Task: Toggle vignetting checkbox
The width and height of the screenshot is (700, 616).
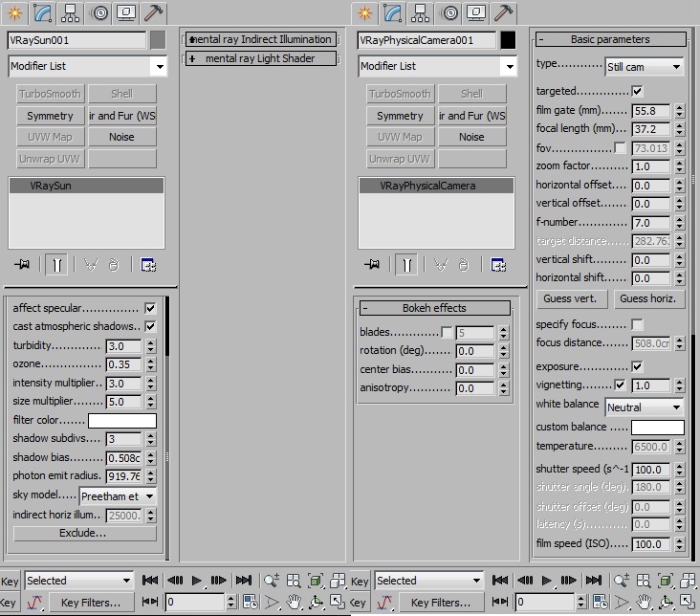Action: click(x=620, y=385)
